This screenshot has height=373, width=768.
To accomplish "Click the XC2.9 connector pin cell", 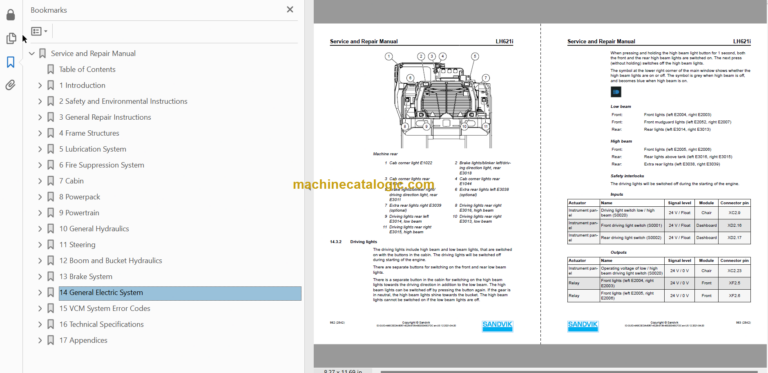I will (734, 213).
